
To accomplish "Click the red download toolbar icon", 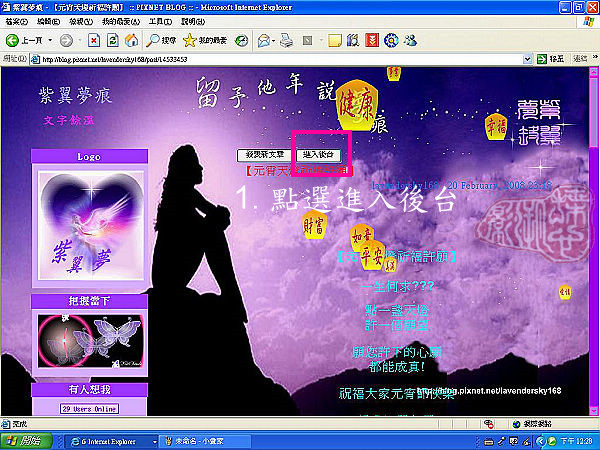I will pyautogui.click(x=372, y=40).
